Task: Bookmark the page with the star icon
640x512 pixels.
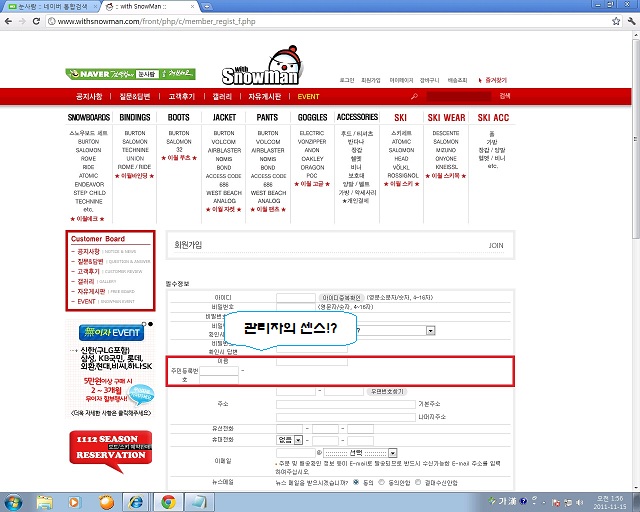Action: tap(616, 21)
